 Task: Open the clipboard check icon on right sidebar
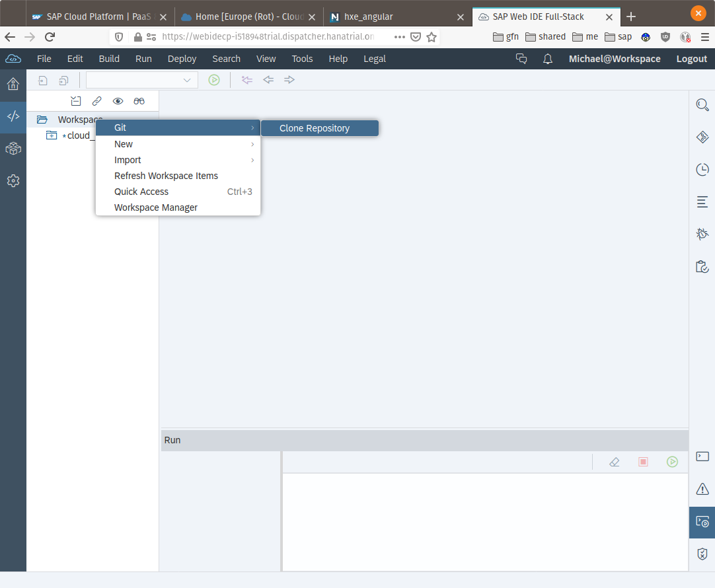click(702, 266)
